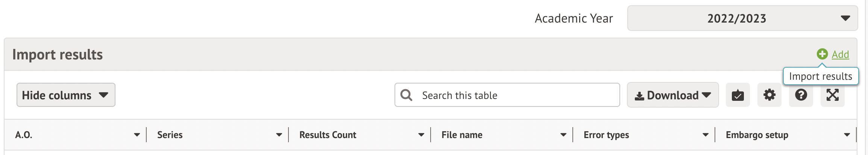Click the File name column header
This screenshot has width=868, height=155.
coord(462,135)
